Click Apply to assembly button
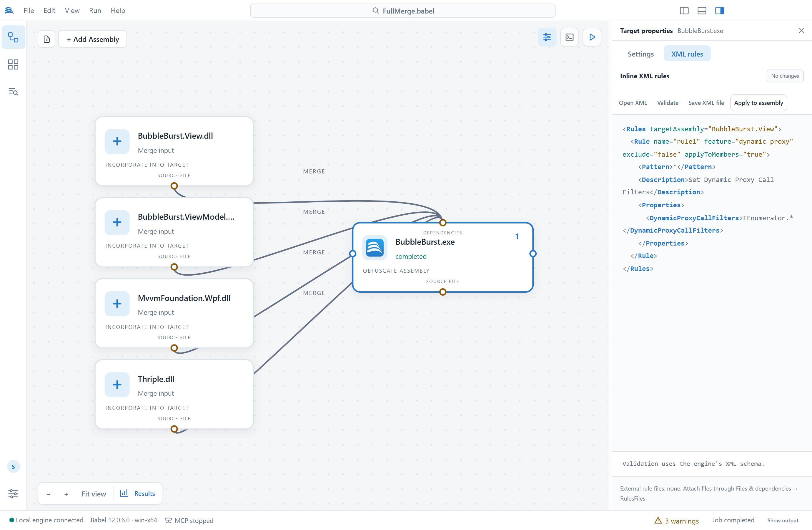This screenshot has width=812, height=530. pyautogui.click(x=758, y=103)
